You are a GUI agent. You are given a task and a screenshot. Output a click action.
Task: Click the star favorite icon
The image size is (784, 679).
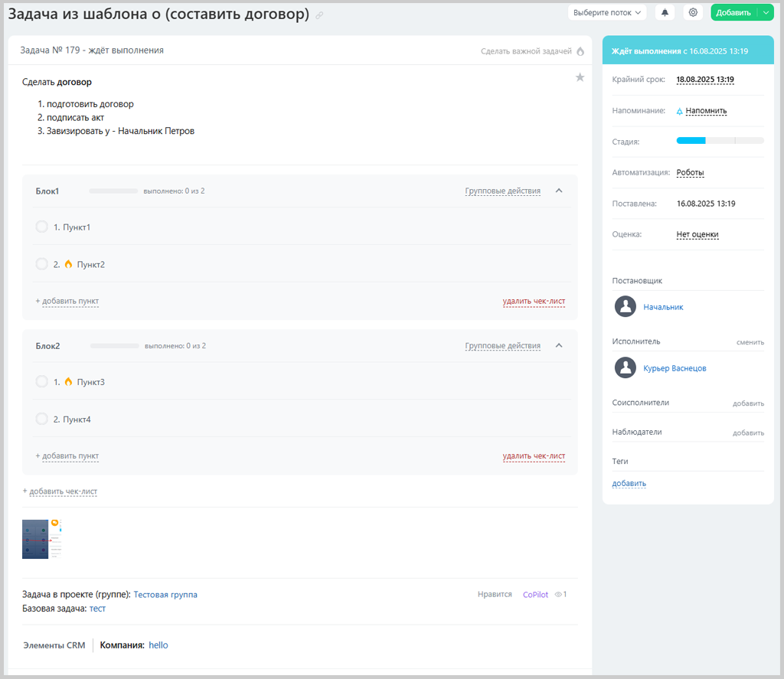(580, 77)
